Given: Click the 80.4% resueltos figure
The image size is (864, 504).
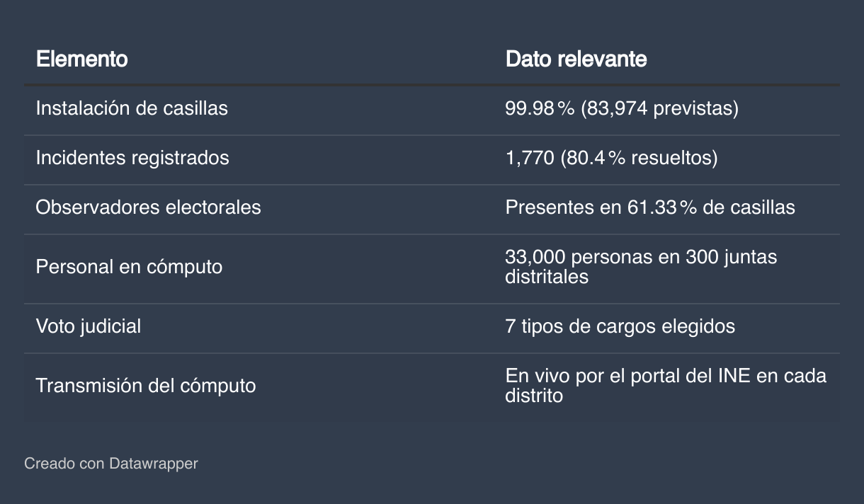Looking at the screenshot, I should pos(640,157).
